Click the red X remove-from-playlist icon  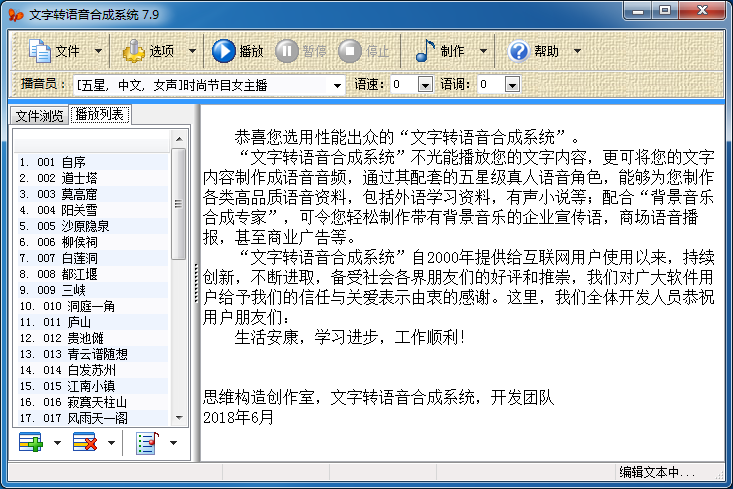coord(86,442)
